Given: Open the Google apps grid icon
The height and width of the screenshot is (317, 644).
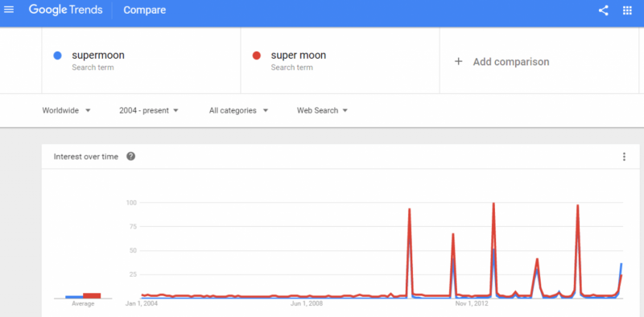Looking at the screenshot, I should coord(627,10).
